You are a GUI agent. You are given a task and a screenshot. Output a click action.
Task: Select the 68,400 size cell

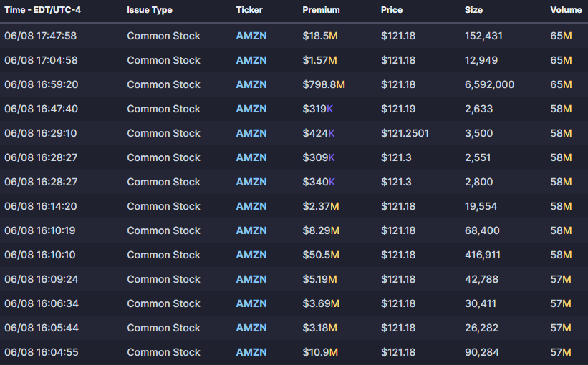(482, 230)
